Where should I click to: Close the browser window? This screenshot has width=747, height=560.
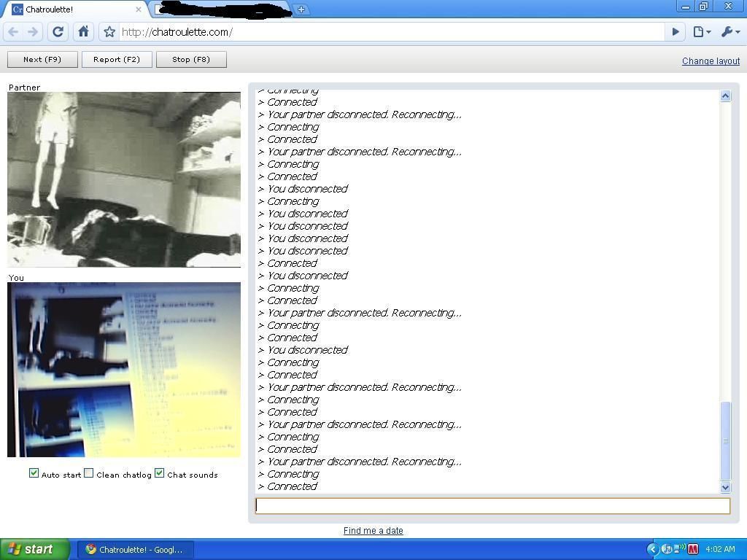(728, 7)
